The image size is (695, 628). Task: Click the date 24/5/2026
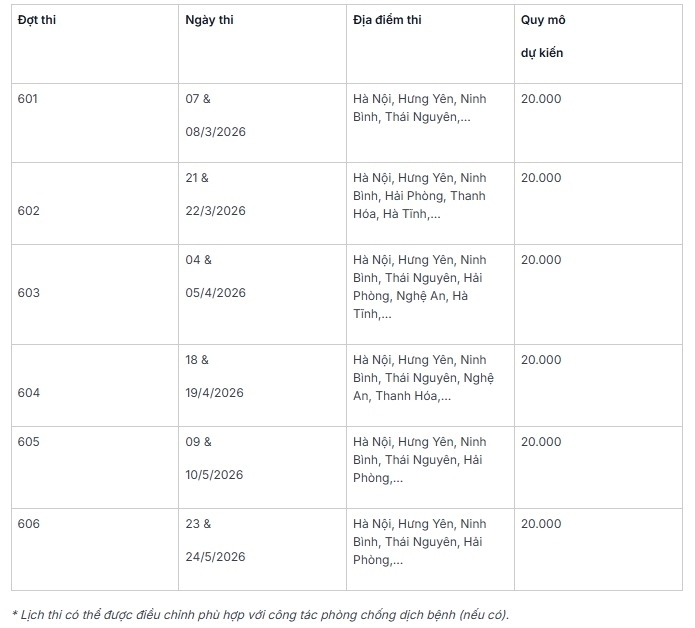pyautogui.click(x=215, y=557)
